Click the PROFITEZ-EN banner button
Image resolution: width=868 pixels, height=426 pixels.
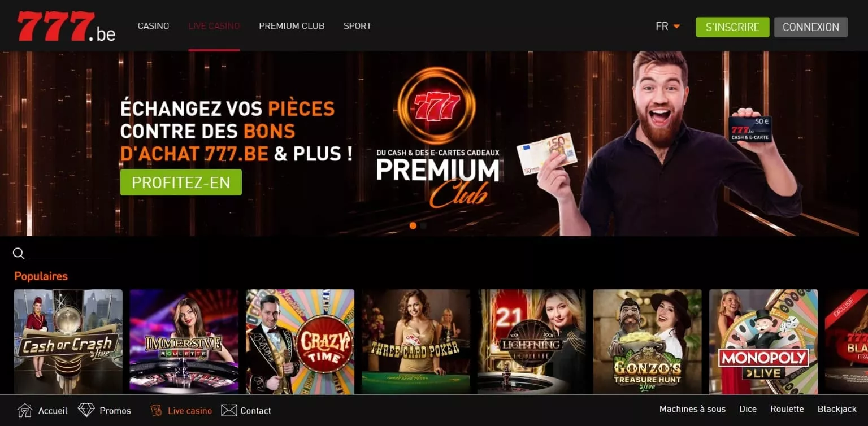[x=181, y=182]
